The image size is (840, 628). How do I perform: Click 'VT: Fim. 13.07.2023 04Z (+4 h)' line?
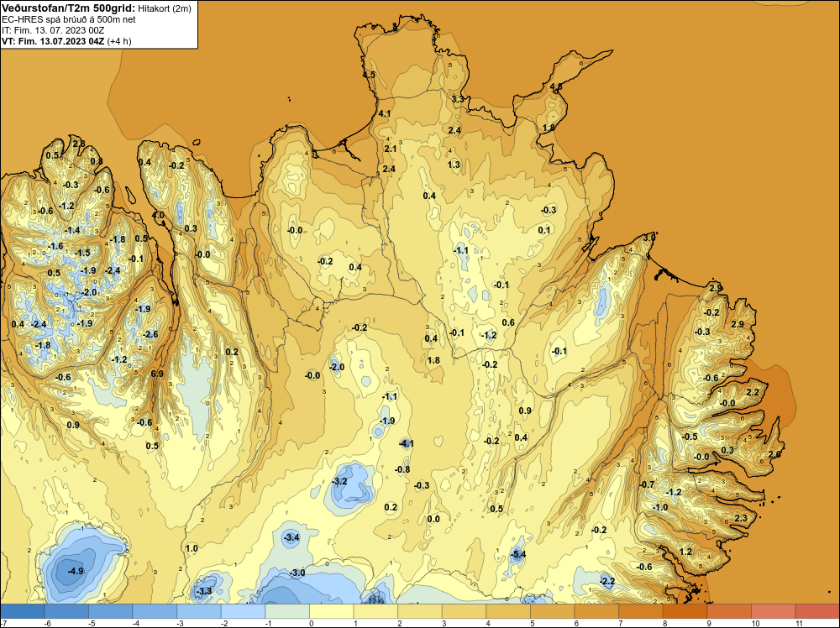(x=66, y=41)
